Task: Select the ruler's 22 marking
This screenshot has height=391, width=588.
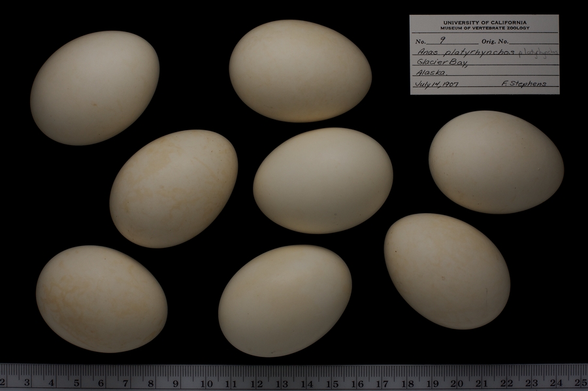Action: (x=506, y=383)
